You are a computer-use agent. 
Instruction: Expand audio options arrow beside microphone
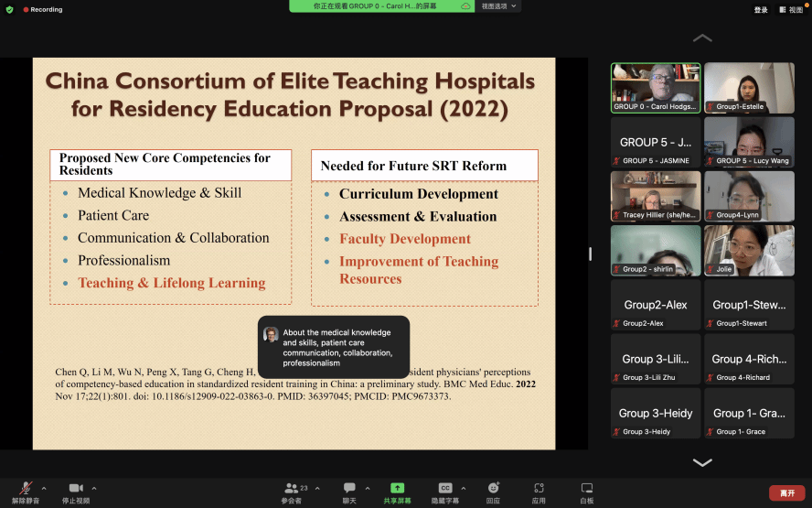click(44, 488)
